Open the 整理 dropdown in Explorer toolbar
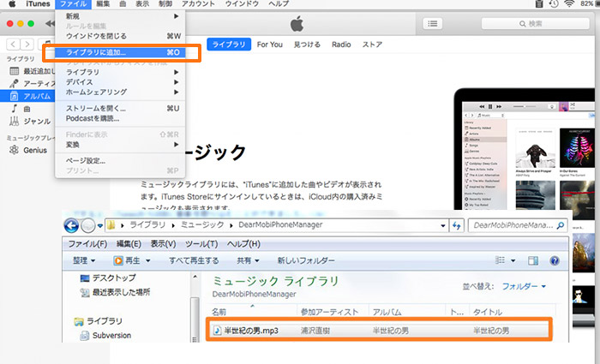600x364 pixels. (x=84, y=260)
